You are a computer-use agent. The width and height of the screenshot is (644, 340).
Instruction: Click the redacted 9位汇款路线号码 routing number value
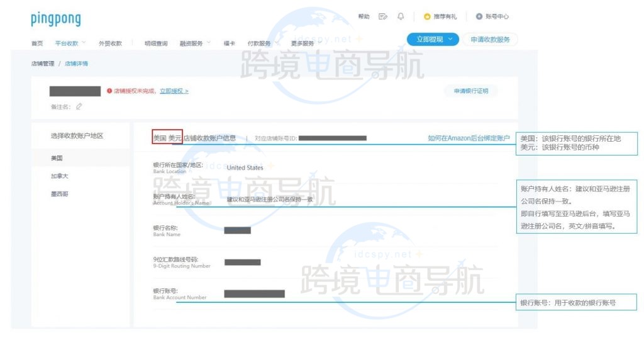[x=242, y=263]
